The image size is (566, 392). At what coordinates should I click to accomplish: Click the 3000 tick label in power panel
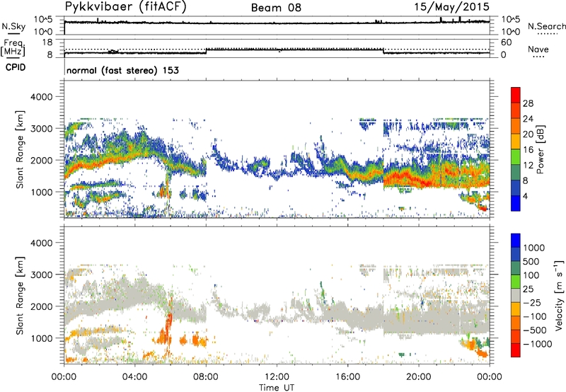[x=41, y=128]
